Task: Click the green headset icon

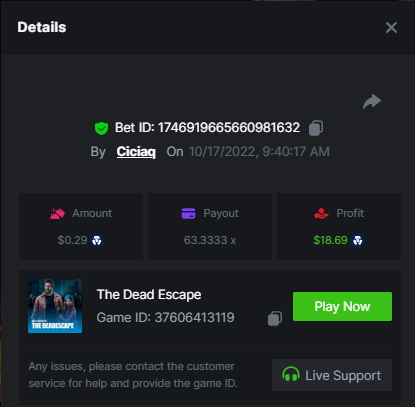Action: 291,374
